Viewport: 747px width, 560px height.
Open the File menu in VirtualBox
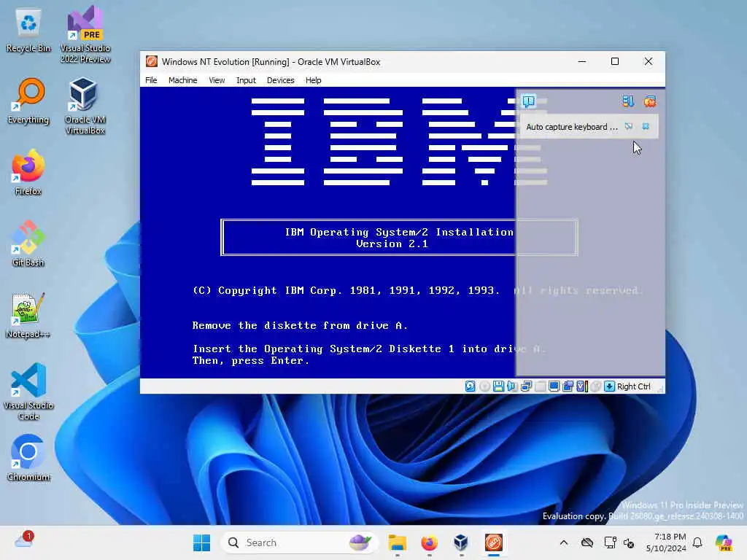click(x=151, y=80)
